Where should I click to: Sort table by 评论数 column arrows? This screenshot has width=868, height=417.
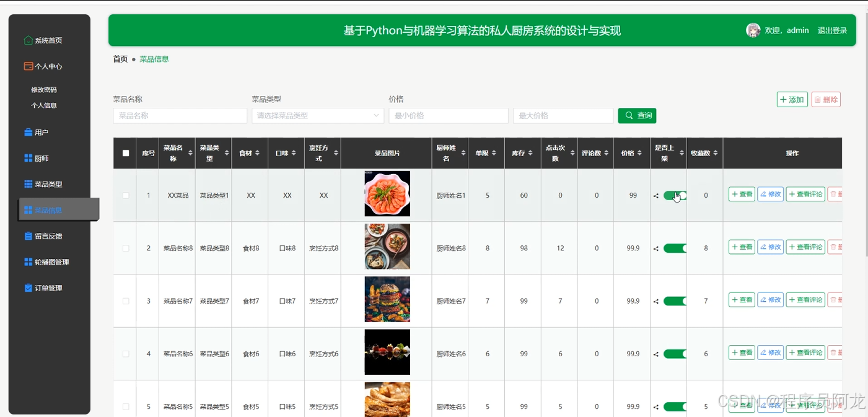pos(607,153)
